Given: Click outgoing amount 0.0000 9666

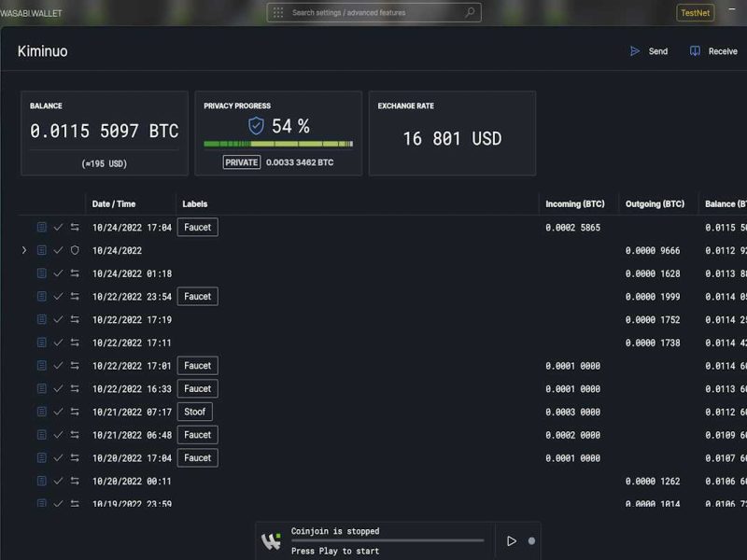Looking at the screenshot, I should (653, 250).
